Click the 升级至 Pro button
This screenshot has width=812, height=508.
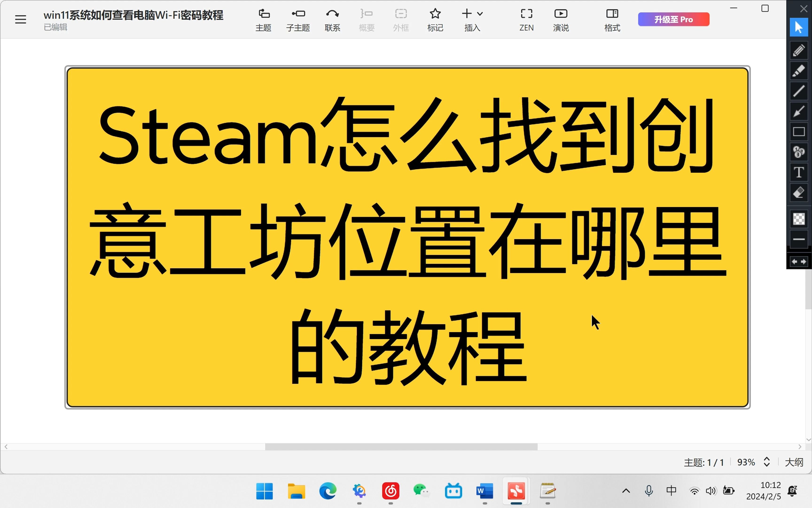coord(673,19)
